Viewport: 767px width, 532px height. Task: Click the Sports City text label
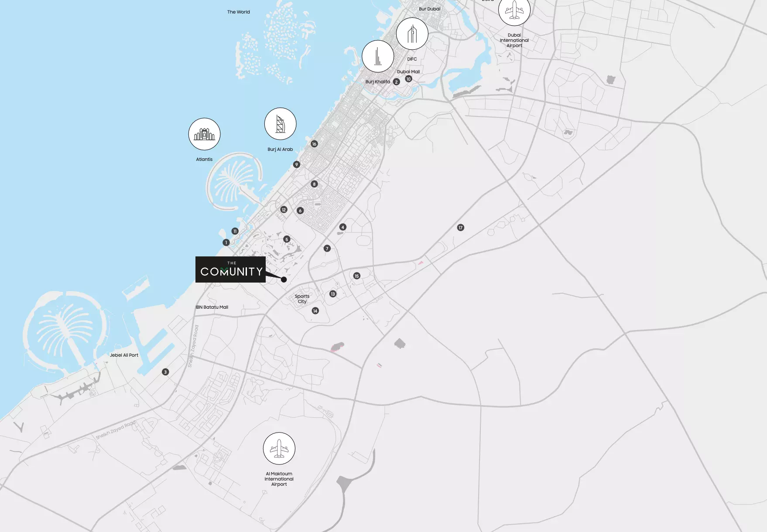(x=302, y=299)
